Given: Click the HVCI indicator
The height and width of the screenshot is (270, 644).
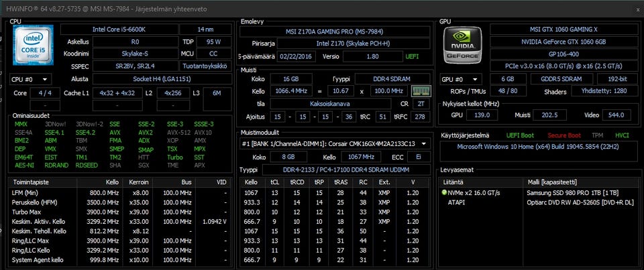Looking at the screenshot, I should point(622,135).
